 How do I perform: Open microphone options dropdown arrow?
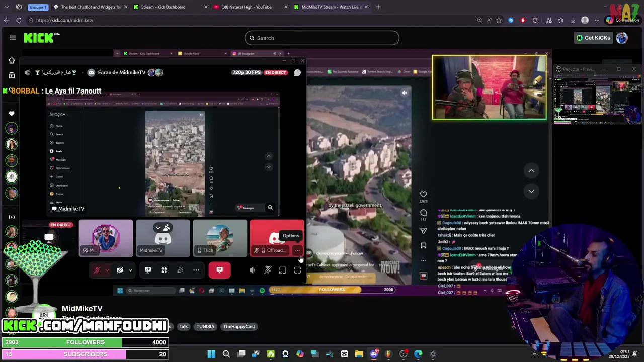click(107, 270)
